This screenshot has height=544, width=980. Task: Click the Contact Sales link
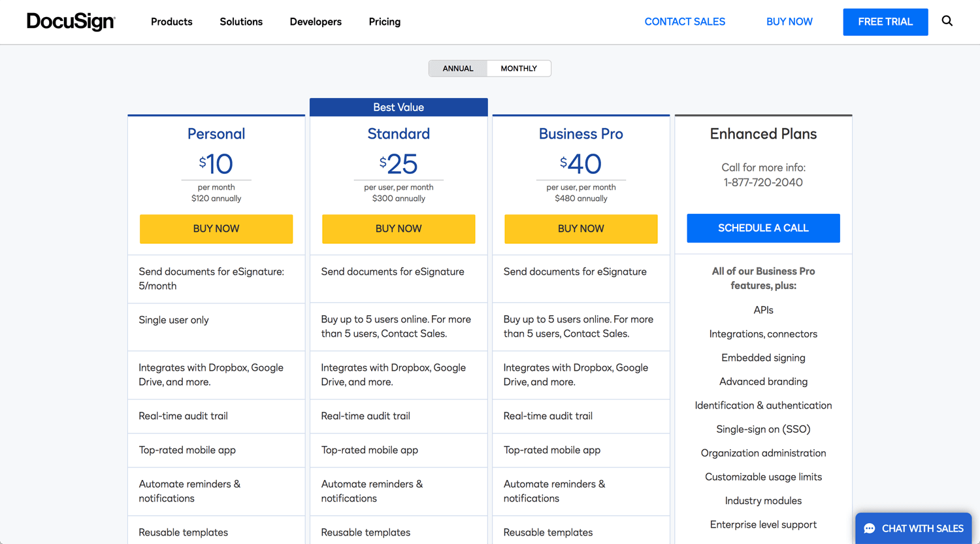[x=685, y=22]
